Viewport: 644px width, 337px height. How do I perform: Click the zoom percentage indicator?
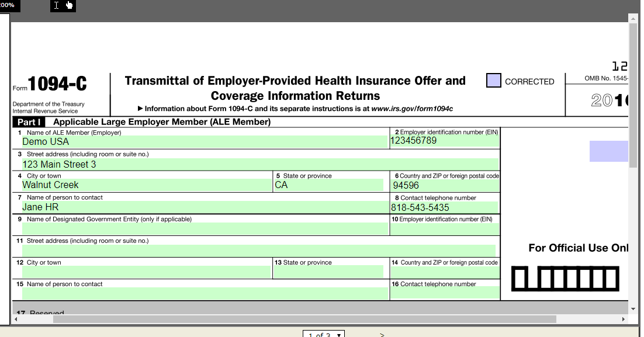[8, 5]
